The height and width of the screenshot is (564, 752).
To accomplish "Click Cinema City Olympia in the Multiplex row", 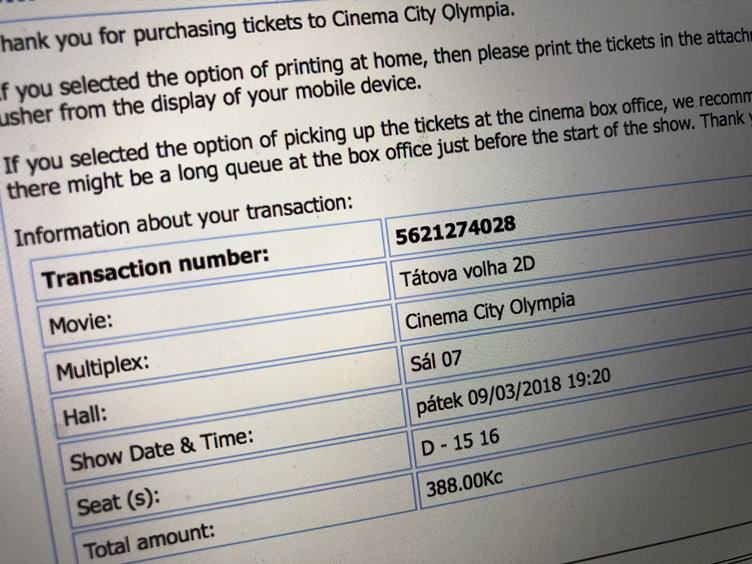I will (x=490, y=315).
